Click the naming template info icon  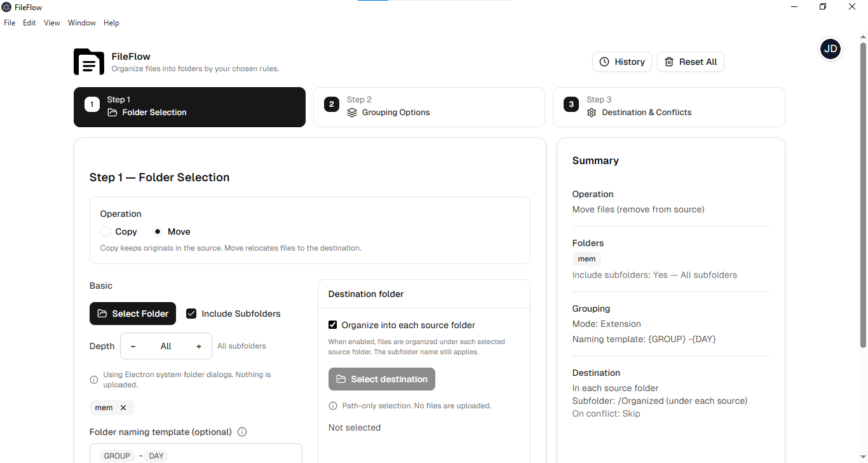coord(242,432)
